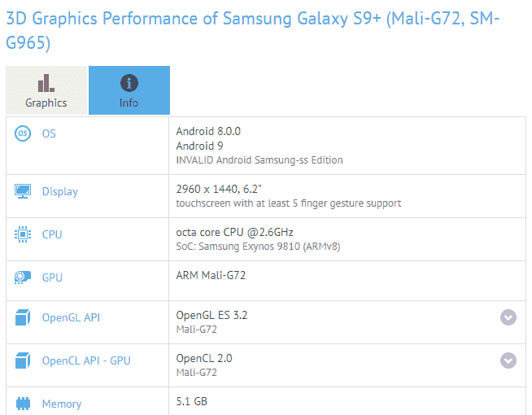
Task: Click the Info circle icon
Action: (x=129, y=82)
